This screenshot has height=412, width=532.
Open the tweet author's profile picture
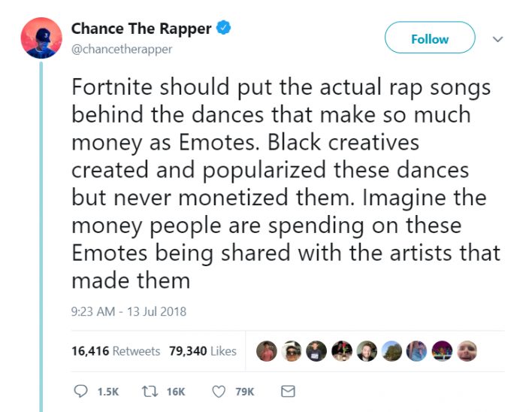[41, 38]
